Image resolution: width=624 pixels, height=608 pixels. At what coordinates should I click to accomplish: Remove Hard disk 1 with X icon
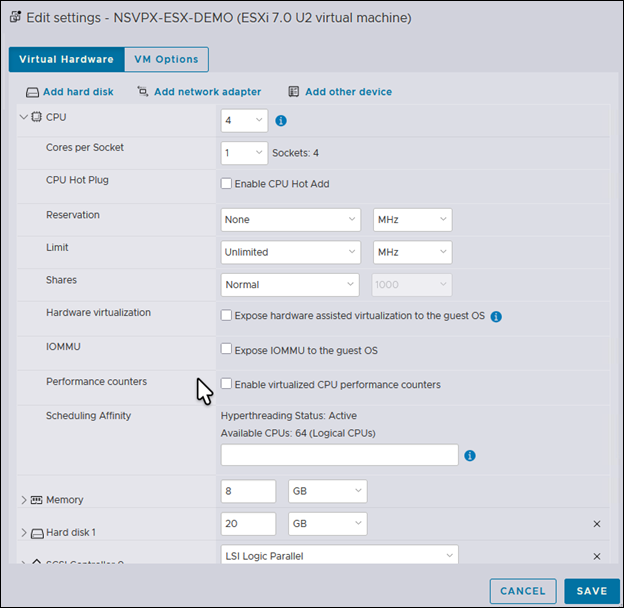coord(597,524)
